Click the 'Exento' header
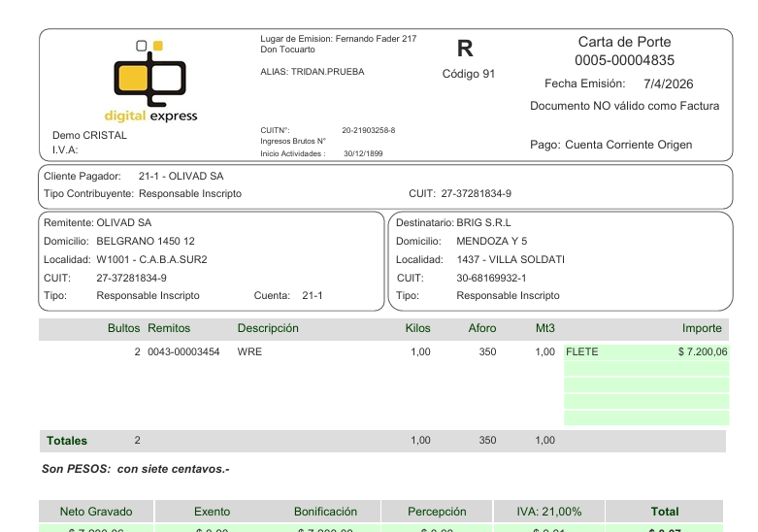The height and width of the screenshot is (532, 758). [x=212, y=512]
